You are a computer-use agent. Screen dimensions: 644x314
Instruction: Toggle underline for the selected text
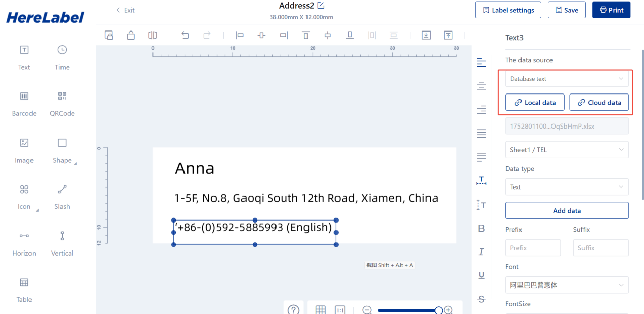pyautogui.click(x=481, y=275)
